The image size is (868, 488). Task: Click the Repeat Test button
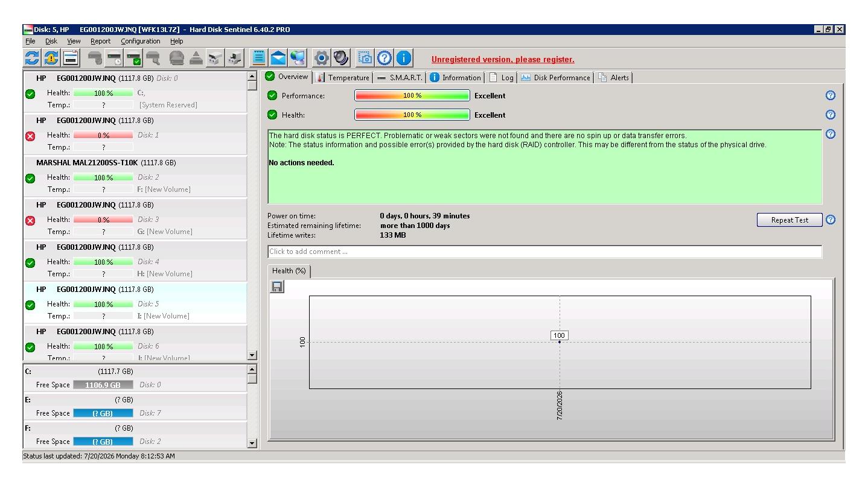click(790, 220)
